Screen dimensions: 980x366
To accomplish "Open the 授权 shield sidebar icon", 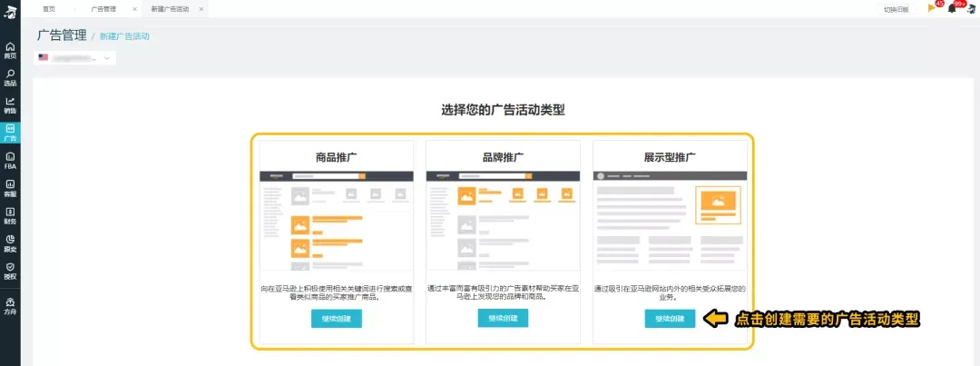I will [x=10, y=271].
